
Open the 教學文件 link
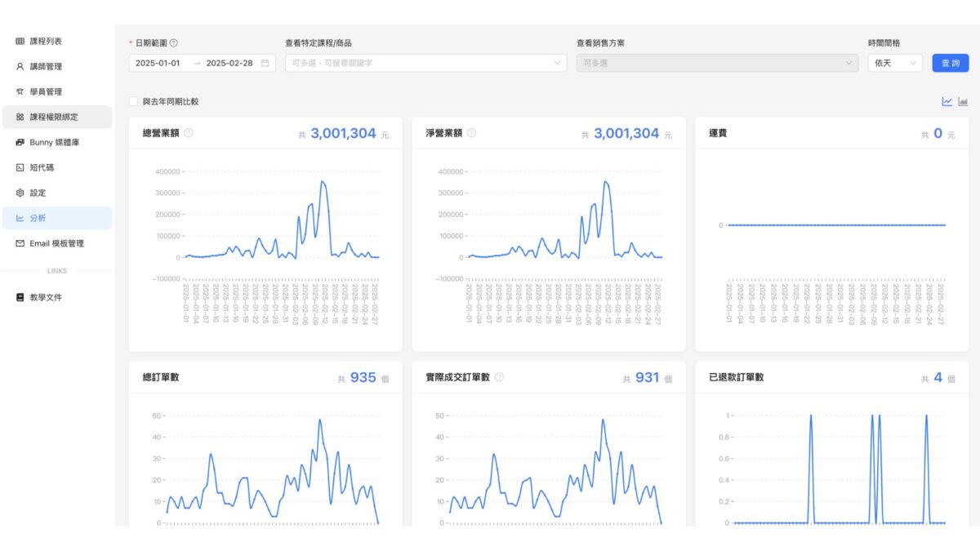(46, 297)
